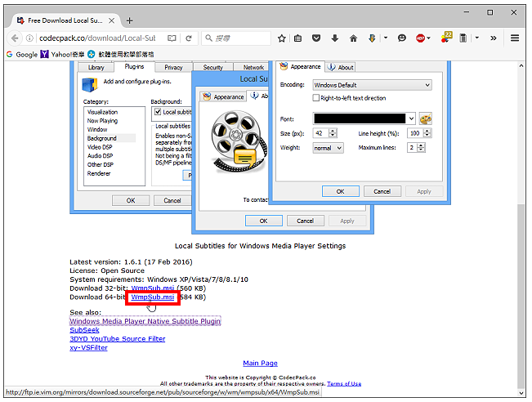Open the Firefox hamburger menu
532x402 pixels.
(x=514, y=38)
